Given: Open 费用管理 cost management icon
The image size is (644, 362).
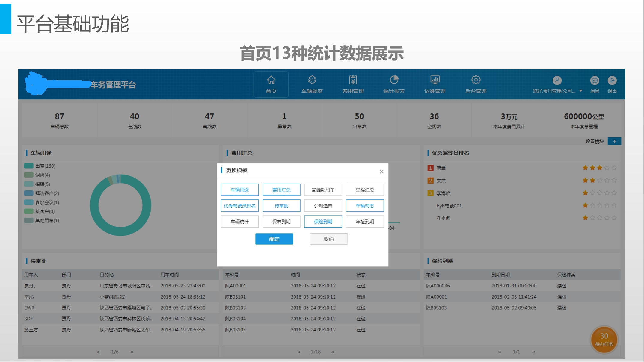Looking at the screenshot, I should point(353,80).
